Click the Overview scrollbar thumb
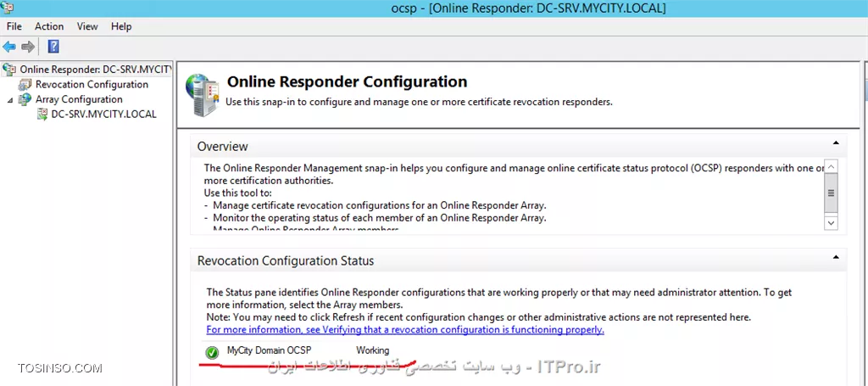 tap(831, 193)
